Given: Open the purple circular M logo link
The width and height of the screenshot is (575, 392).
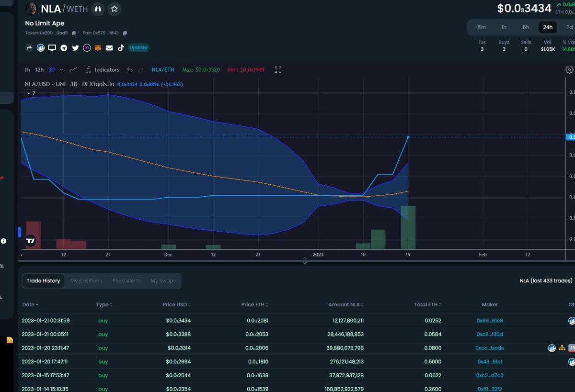Looking at the screenshot, I should [87, 48].
